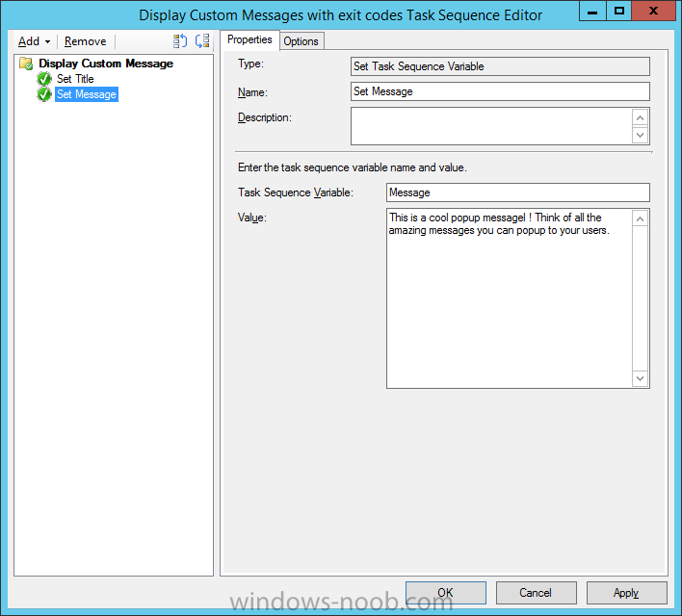682x616 pixels.
Task: Click the expand all steps icon
Action: point(179,41)
